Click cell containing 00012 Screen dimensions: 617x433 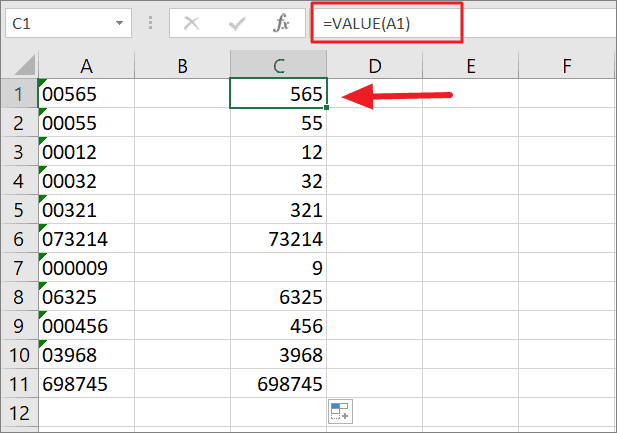(x=86, y=152)
